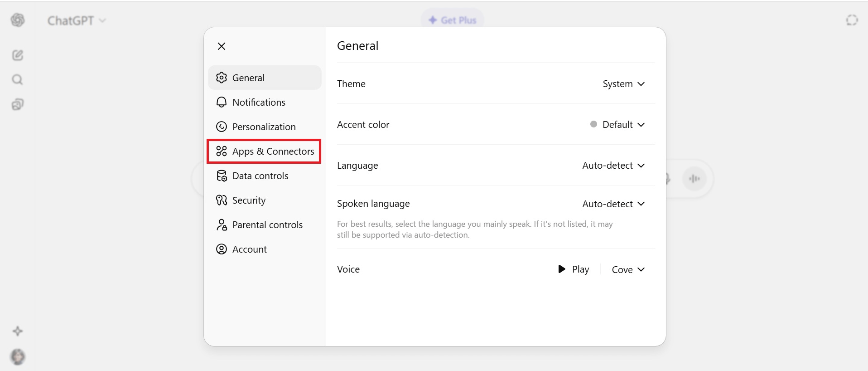Close the settings dialog
The image size is (868, 371).
222,46
